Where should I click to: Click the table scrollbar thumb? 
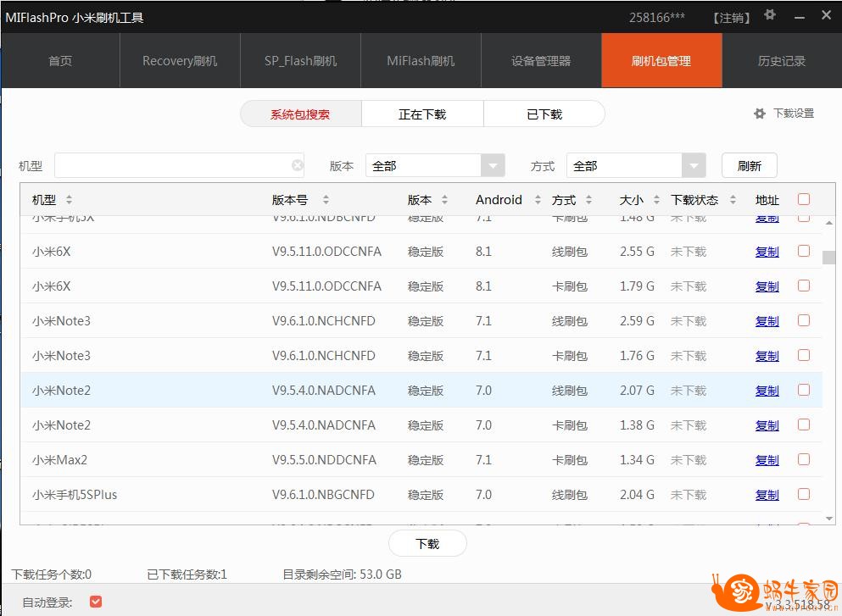[x=828, y=257]
